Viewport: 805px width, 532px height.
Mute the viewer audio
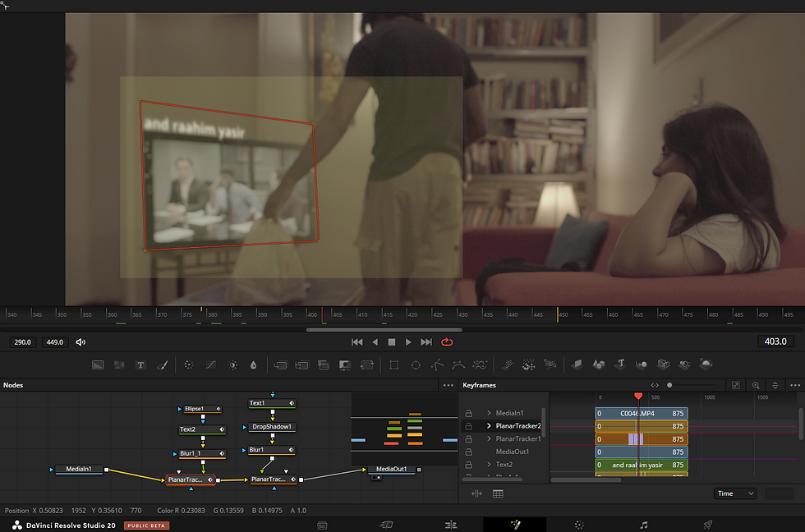pyautogui.click(x=80, y=342)
